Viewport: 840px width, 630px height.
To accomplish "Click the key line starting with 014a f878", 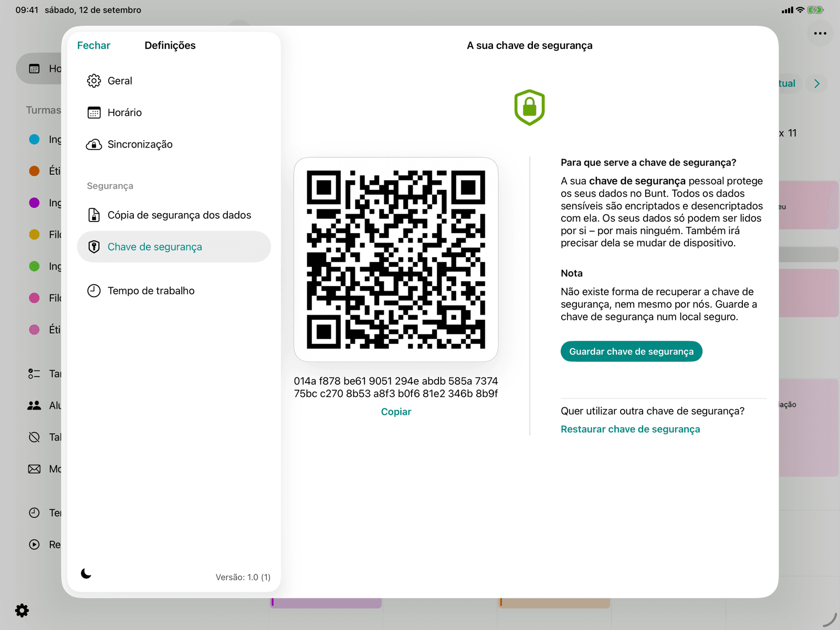I will [396, 381].
